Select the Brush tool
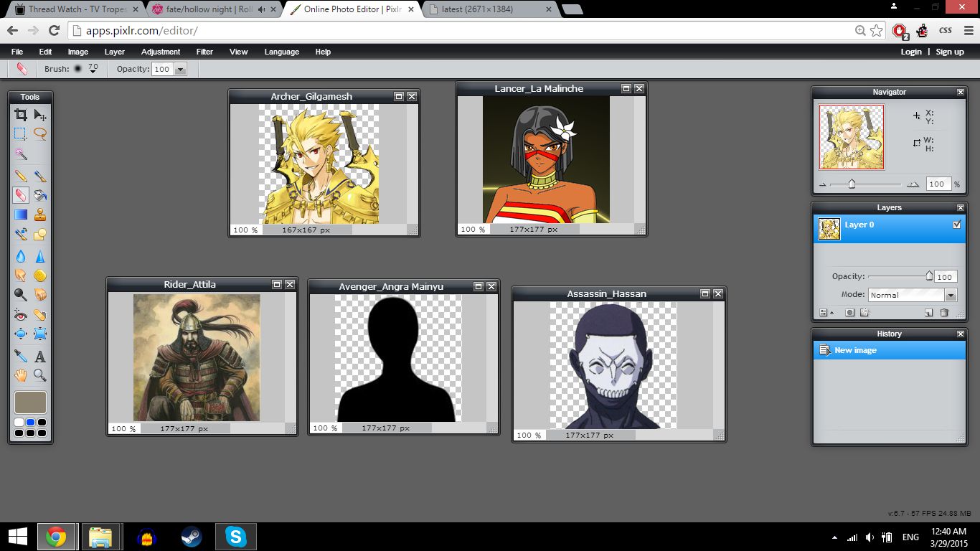980x551 pixels. [40, 176]
